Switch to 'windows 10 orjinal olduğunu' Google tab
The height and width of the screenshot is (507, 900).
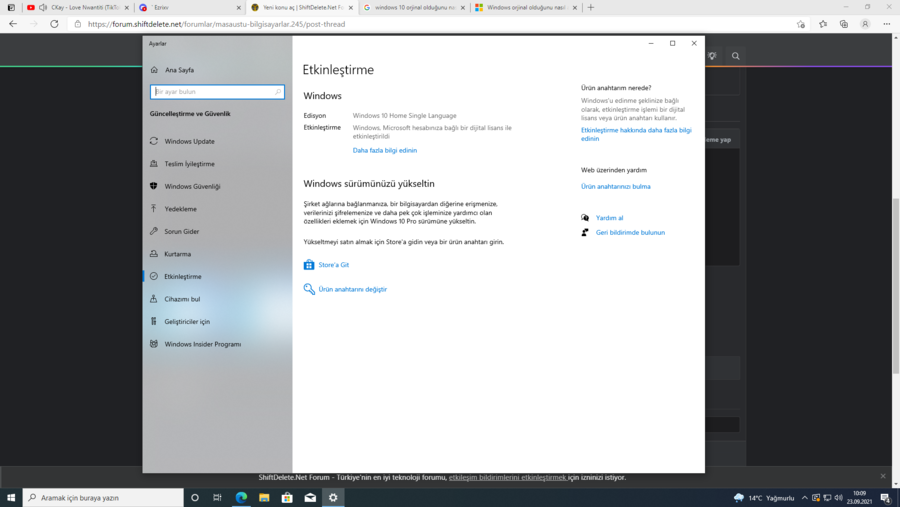[x=414, y=7]
